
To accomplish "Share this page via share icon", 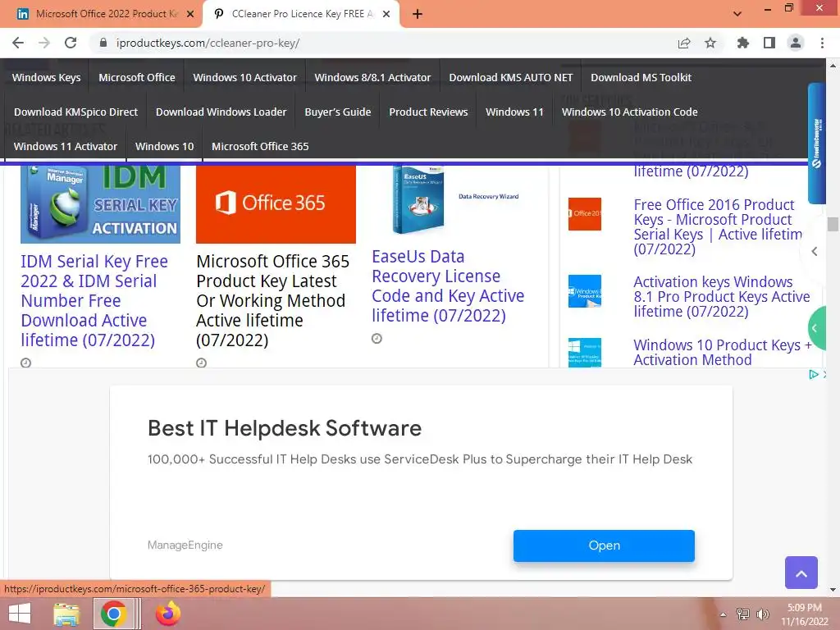I will (x=684, y=43).
